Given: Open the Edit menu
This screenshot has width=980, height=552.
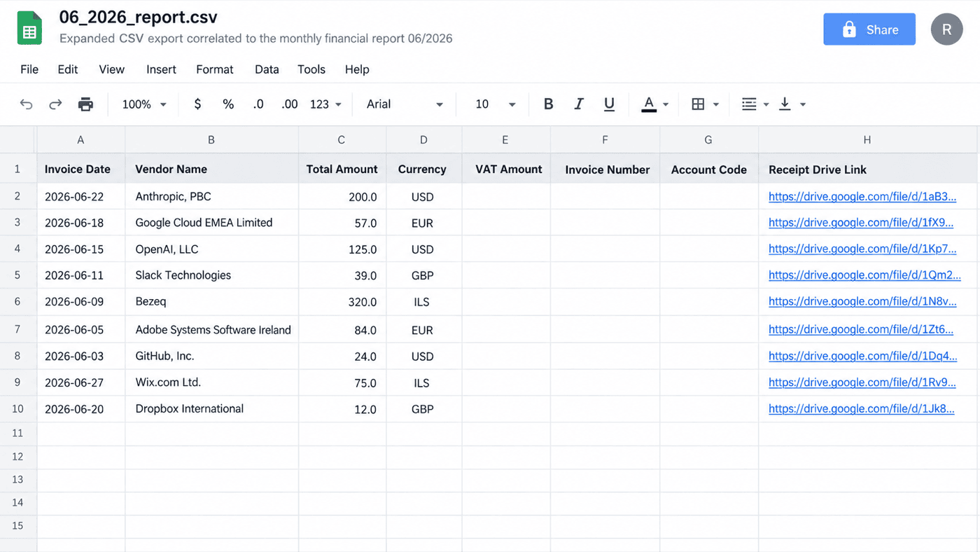Looking at the screenshot, I should point(68,69).
